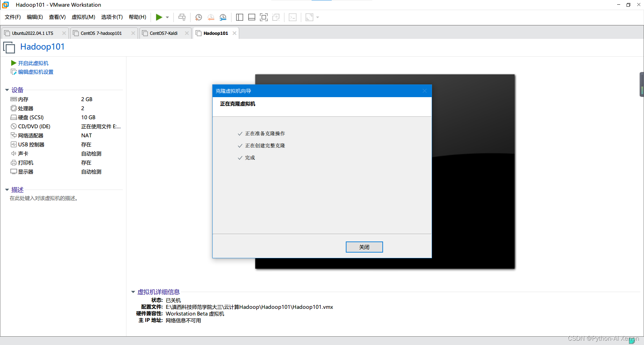Open the 查看(V) menu
644x345 pixels.
pos(57,17)
